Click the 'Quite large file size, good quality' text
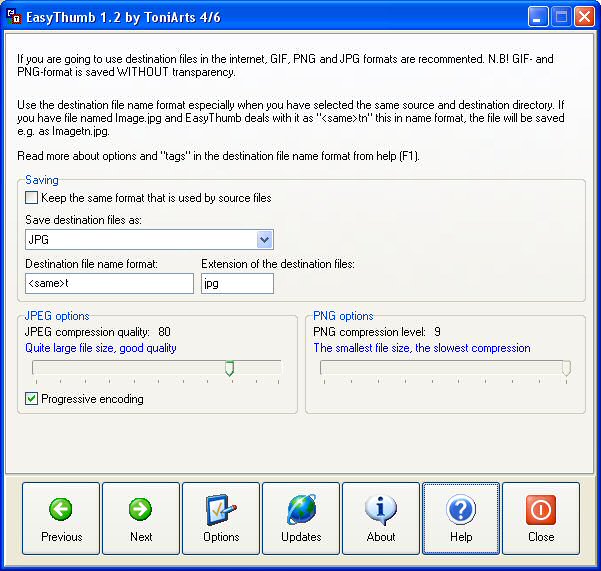This screenshot has width=601, height=571. coord(101,348)
